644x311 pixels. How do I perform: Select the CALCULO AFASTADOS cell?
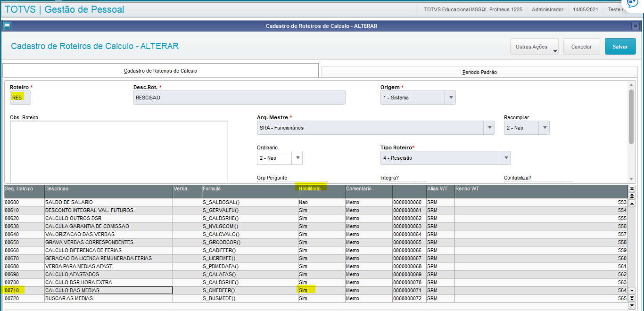click(108, 274)
